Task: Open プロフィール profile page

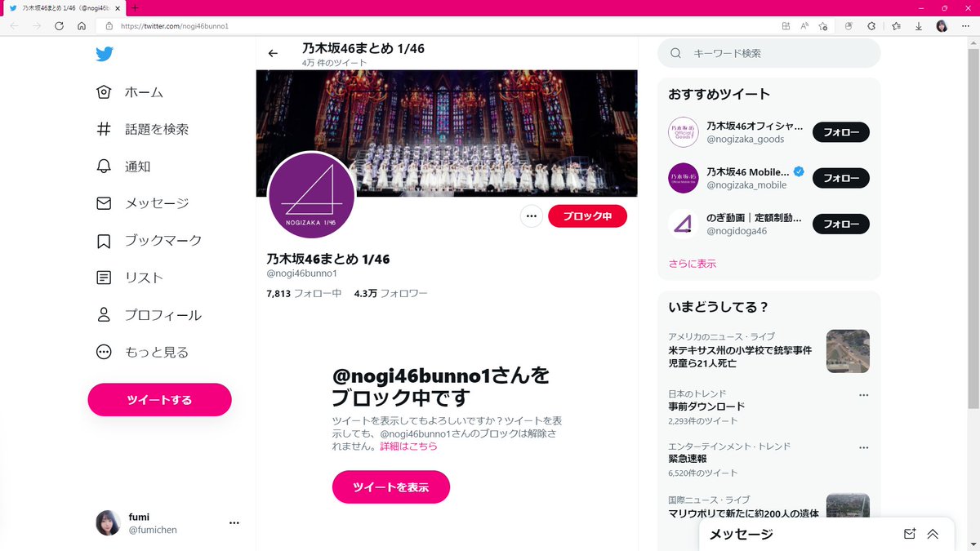Action: [x=149, y=315]
